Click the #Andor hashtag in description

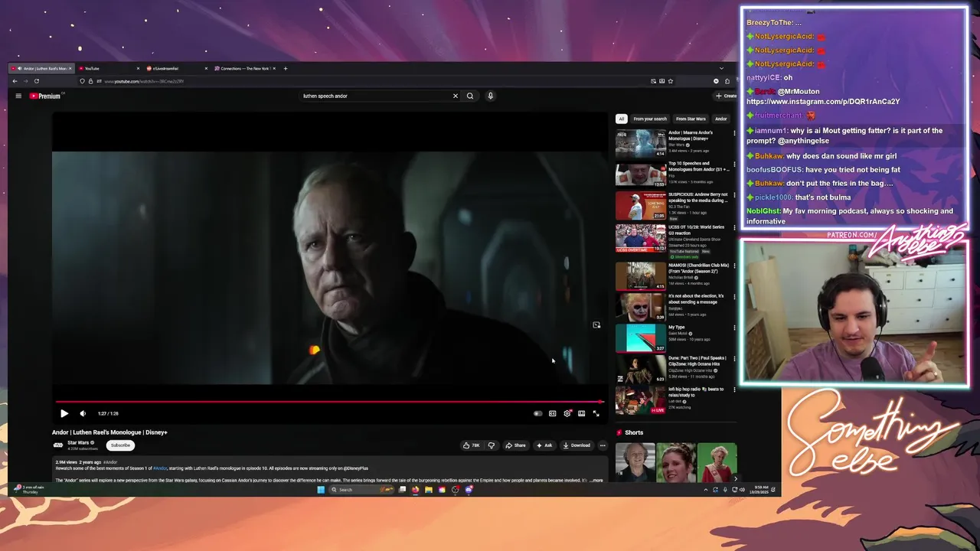pyautogui.click(x=159, y=468)
